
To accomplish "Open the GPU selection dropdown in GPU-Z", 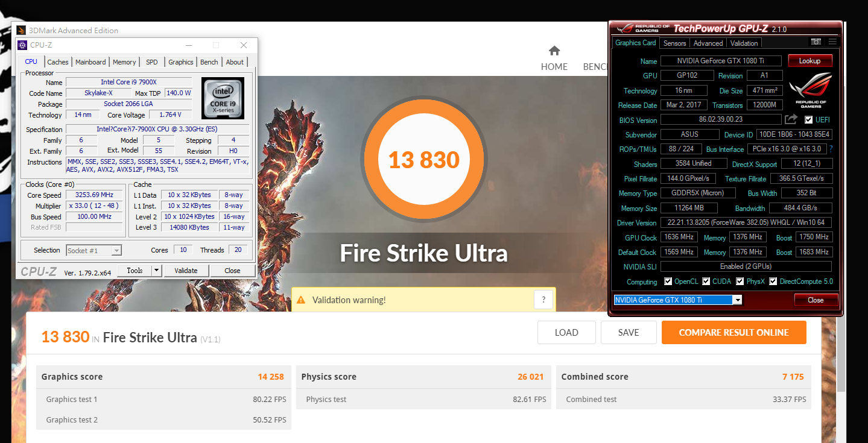I will click(x=678, y=300).
